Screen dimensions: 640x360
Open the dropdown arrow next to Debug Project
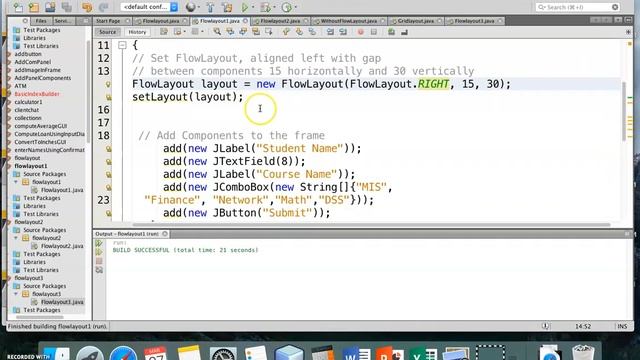click(274, 7)
